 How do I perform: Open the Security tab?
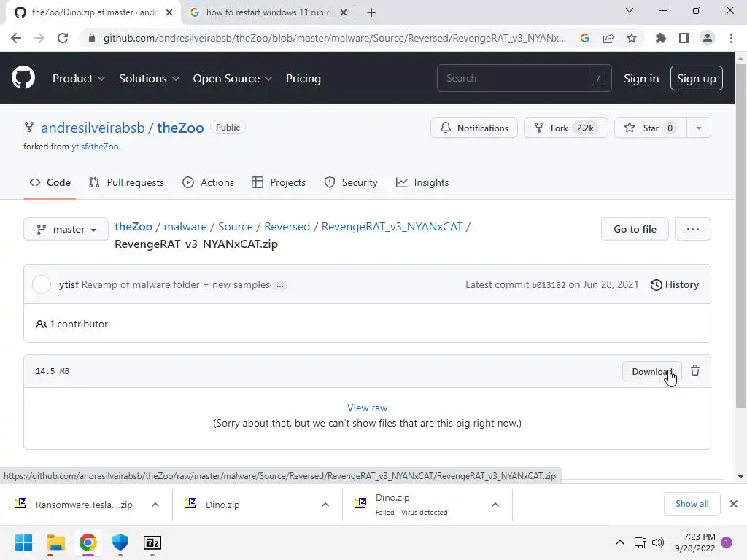(351, 182)
